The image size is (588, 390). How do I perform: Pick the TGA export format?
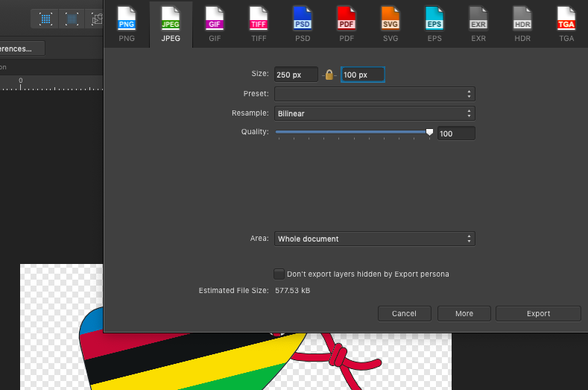pyautogui.click(x=566, y=24)
